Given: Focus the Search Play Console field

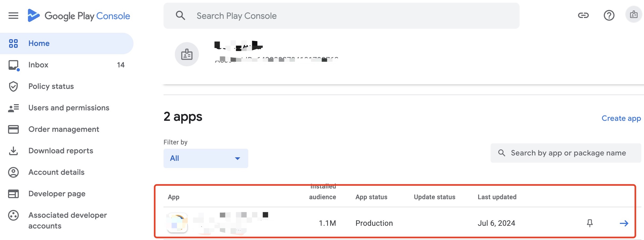Looking at the screenshot, I should pos(341,16).
